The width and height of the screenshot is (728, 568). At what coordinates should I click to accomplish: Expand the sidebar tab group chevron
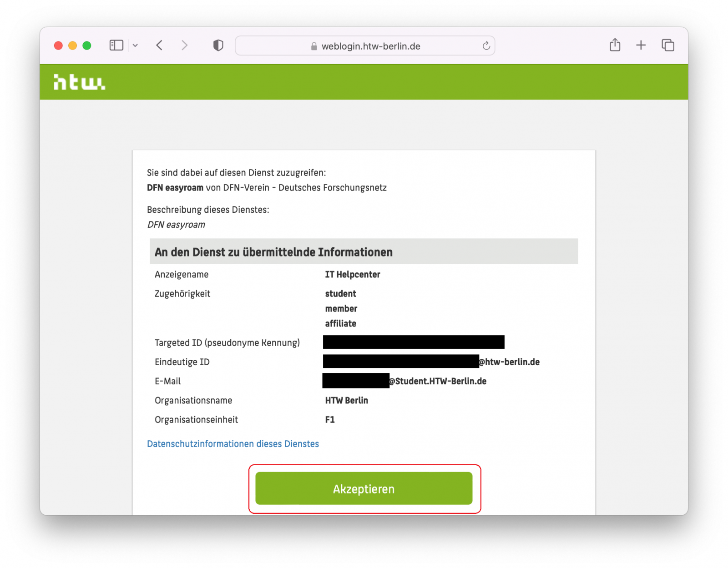(135, 45)
